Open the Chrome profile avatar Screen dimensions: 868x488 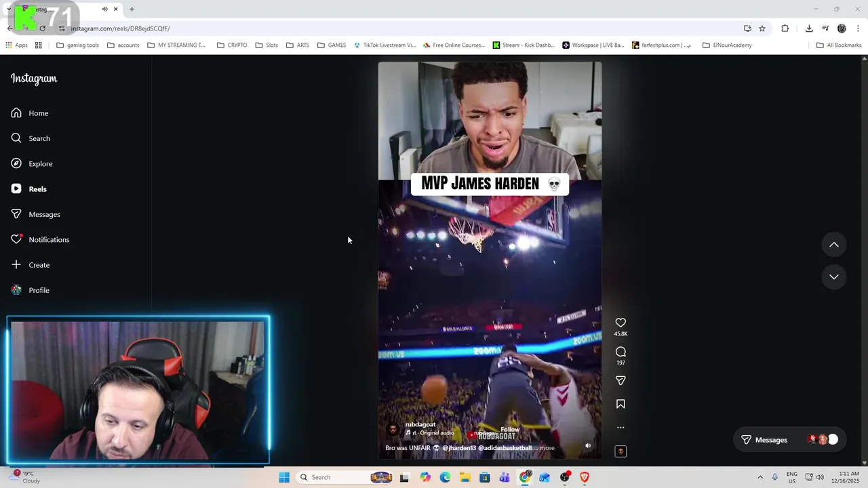pyautogui.click(x=842, y=28)
